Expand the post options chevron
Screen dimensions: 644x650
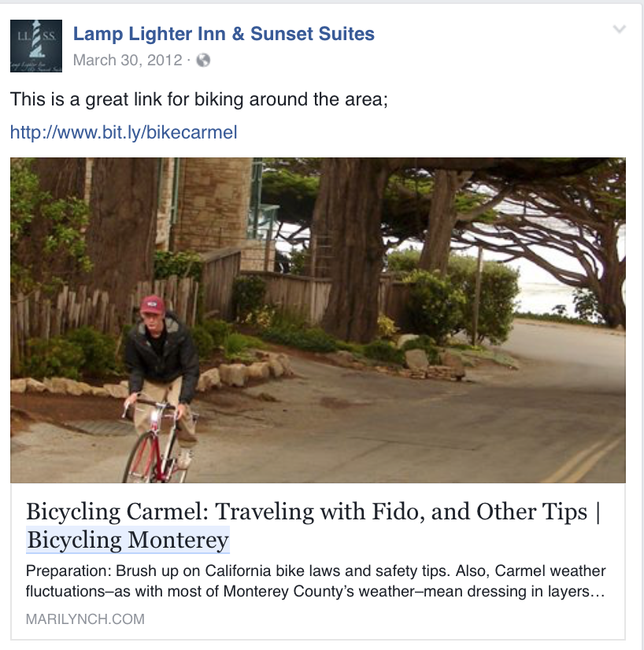pyautogui.click(x=620, y=30)
